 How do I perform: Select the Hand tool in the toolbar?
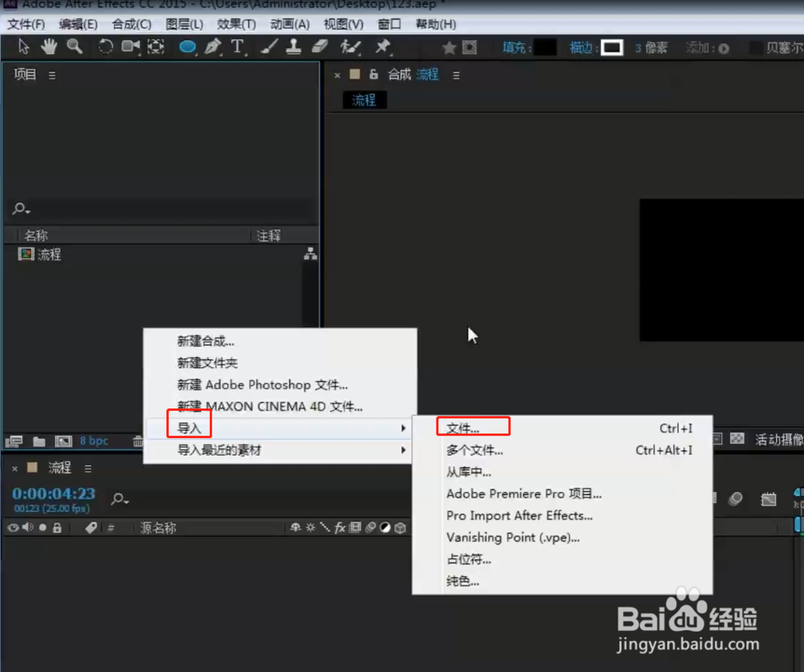coord(48,47)
